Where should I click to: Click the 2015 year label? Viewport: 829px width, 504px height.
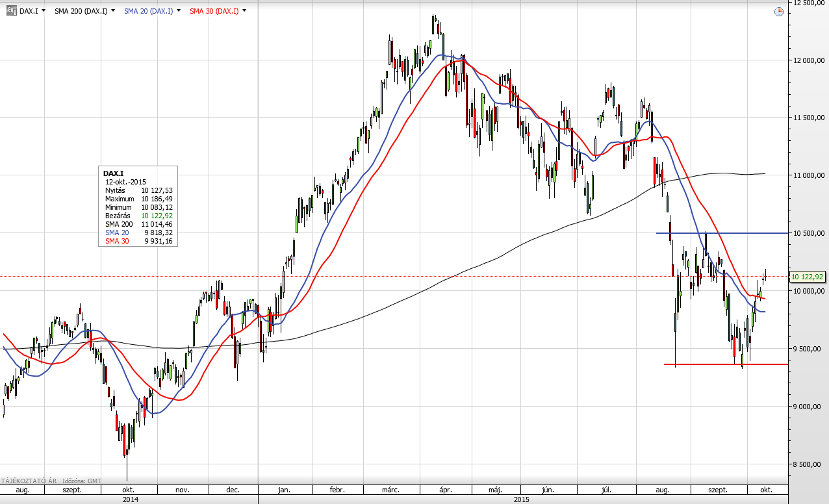tap(522, 499)
